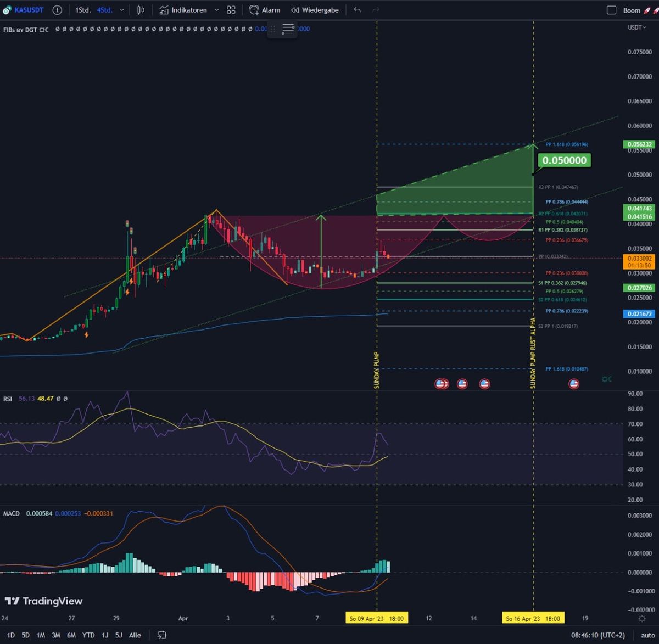Expand the timeframe interval dropdown arrow
The height and width of the screenshot is (644, 659).
click(x=122, y=10)
